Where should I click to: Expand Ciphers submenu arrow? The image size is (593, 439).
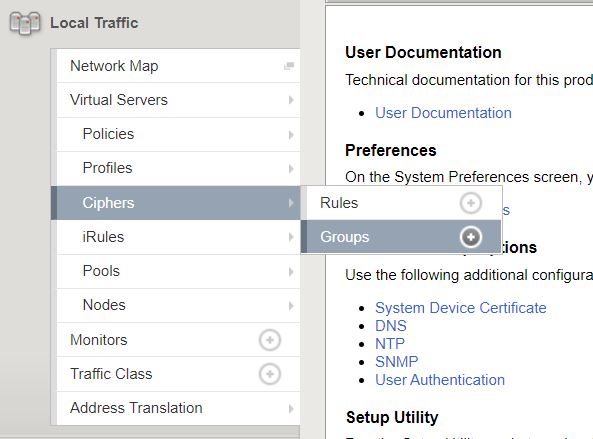click(291, 203)
